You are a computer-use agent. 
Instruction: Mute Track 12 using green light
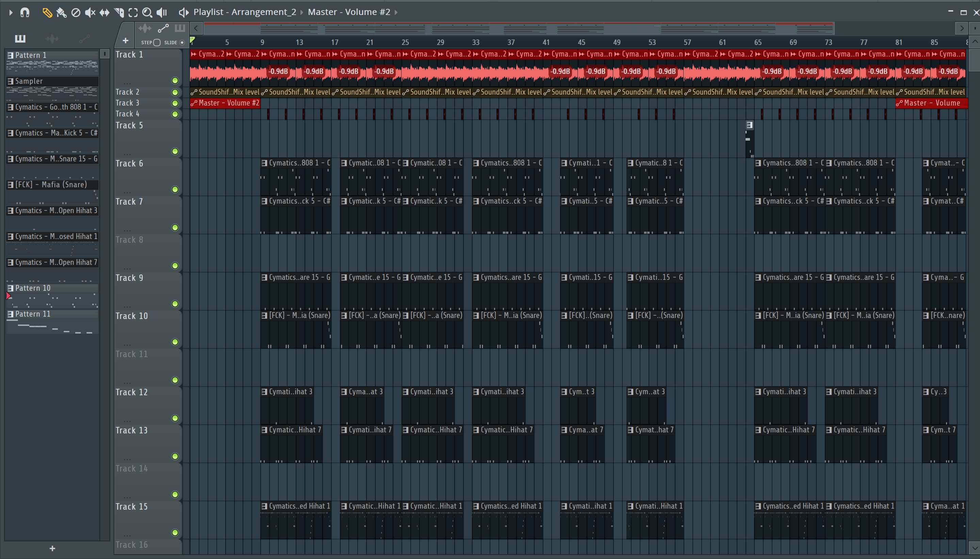(175, 418)
